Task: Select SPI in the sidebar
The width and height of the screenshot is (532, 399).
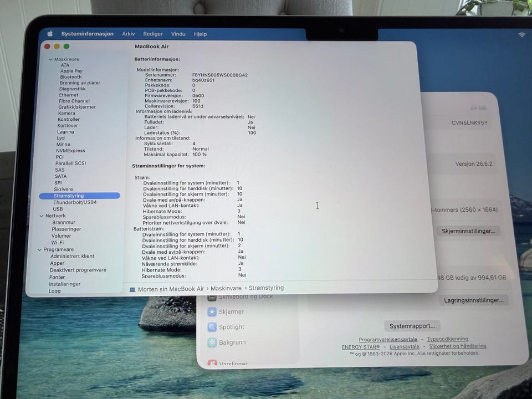Action: (x=58, y=183)
